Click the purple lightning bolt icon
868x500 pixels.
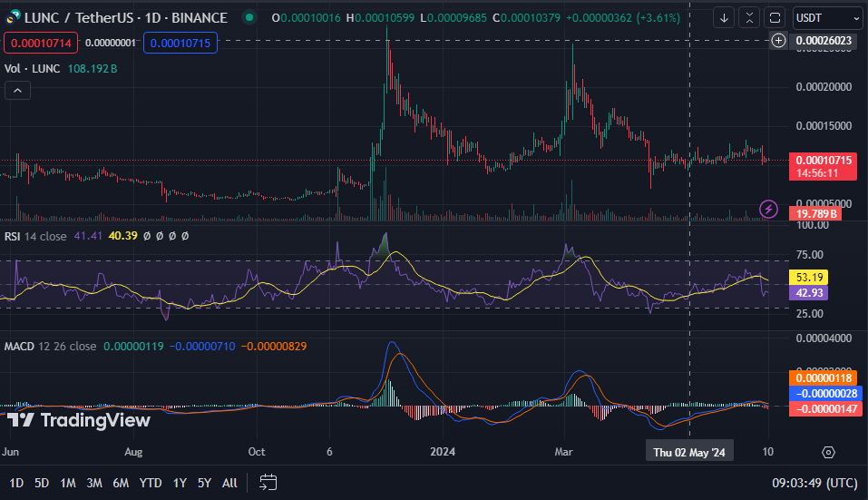[768, 210]
